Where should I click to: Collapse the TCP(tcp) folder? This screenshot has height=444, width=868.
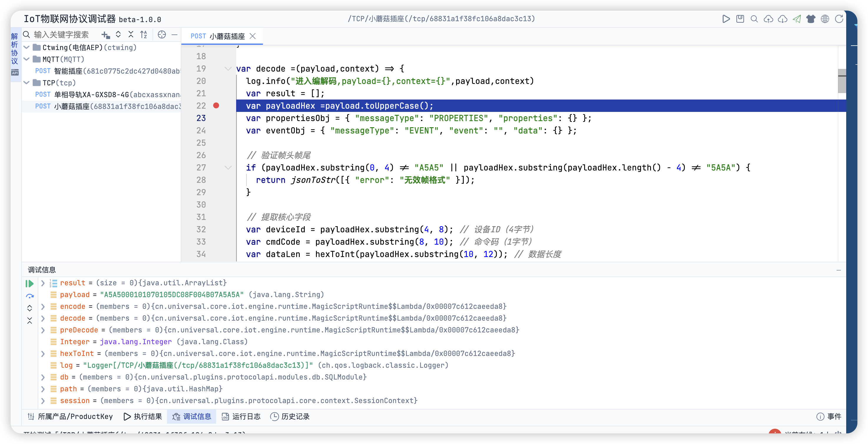click(26, 83)
